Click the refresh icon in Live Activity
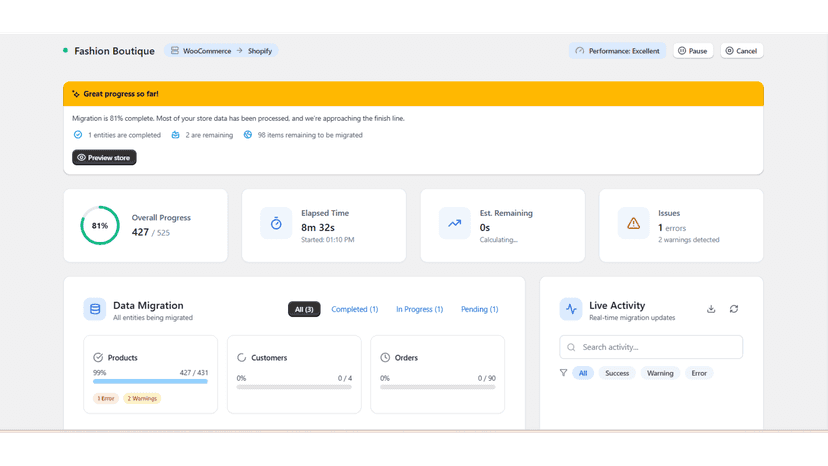This screenshot has width=828, height=466. (733, 309)
